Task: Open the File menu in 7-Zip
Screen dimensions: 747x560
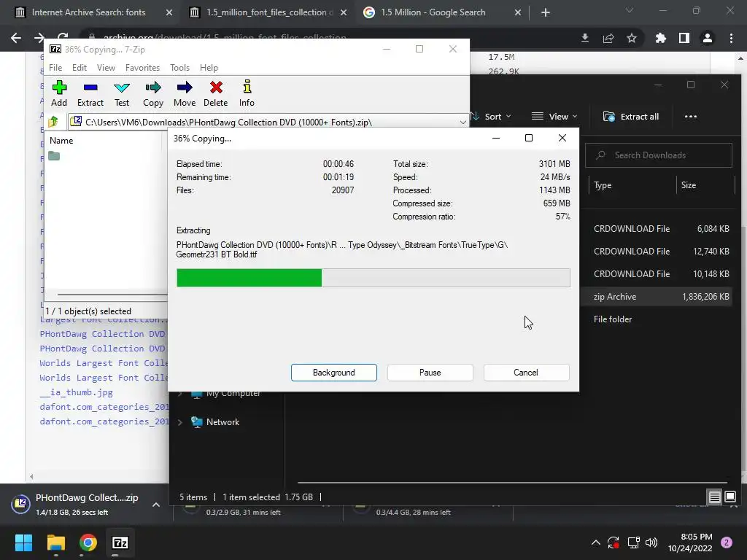Action: (55, 68)
